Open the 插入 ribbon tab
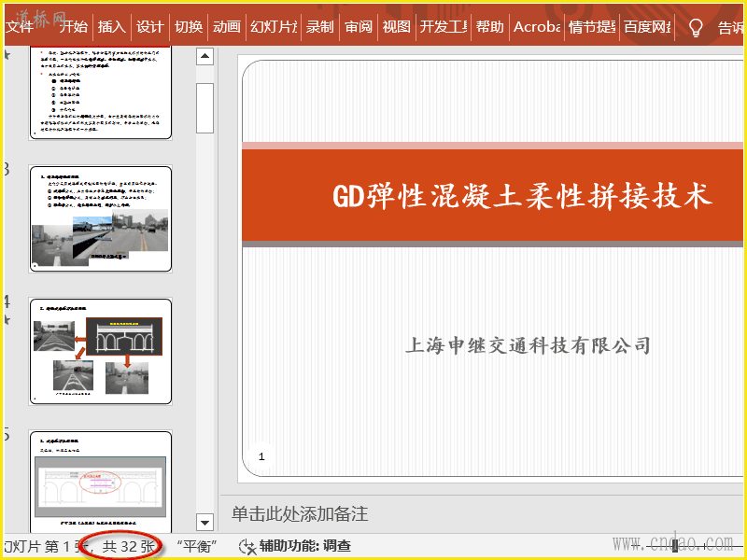The width and height of the screenshot is (747, 560). (x=112, y=27)
